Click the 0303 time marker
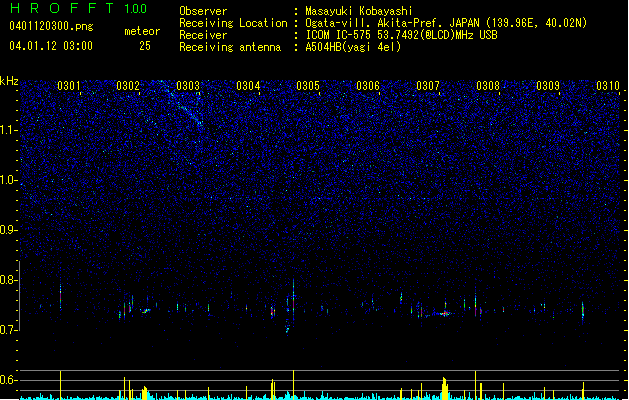This screenshot has height=400, width=629. pyautogui.click(x=188, y=86)
